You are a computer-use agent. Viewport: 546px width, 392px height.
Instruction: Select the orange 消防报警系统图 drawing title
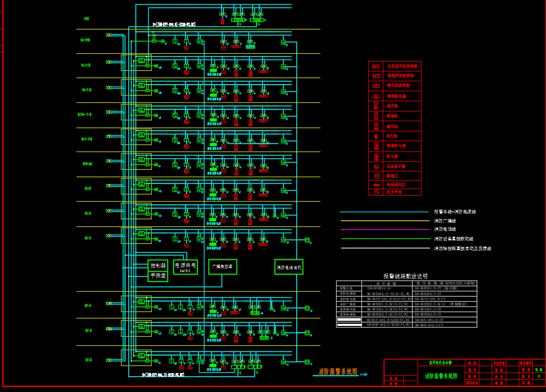(x=337, y=372)
